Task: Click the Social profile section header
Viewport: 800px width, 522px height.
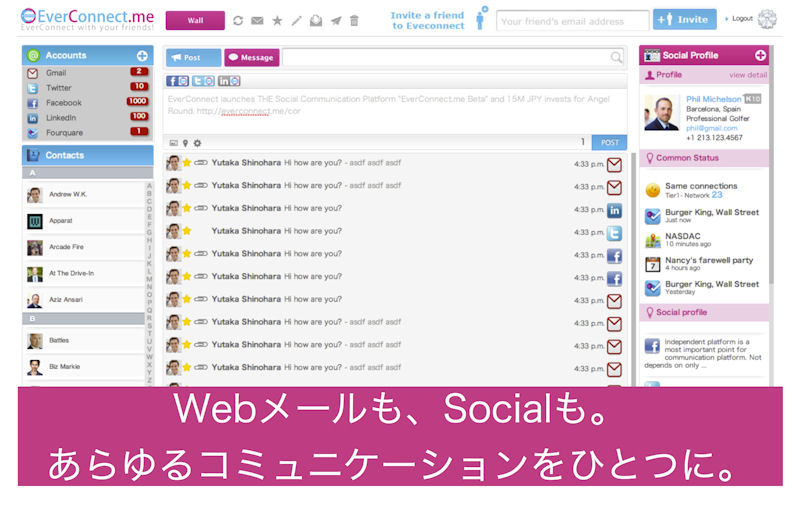Action: click(704, 312)
